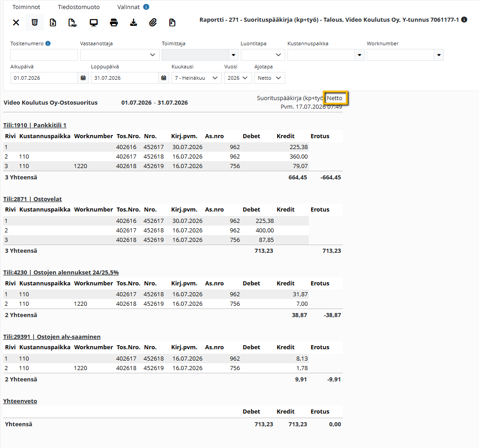Image resolution: width=479 pixels, height=448 pixels.
Task: Close the report with the X icon
Action: click(x=16, y=23)
